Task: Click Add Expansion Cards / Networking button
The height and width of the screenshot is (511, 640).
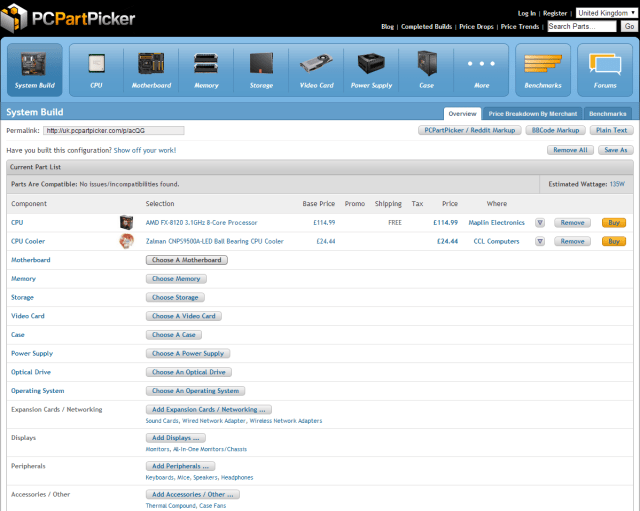Action: [x=209, y=410]
